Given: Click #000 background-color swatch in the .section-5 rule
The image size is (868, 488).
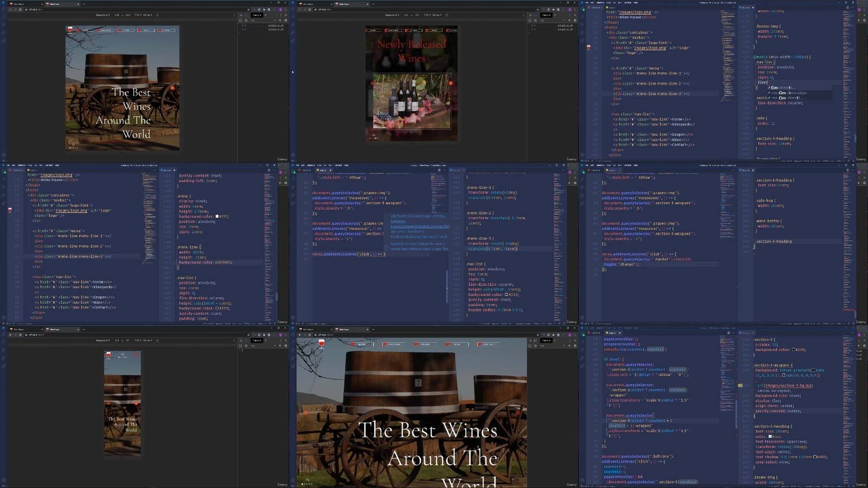Looking at the screenshot, I should pos(794,350).
